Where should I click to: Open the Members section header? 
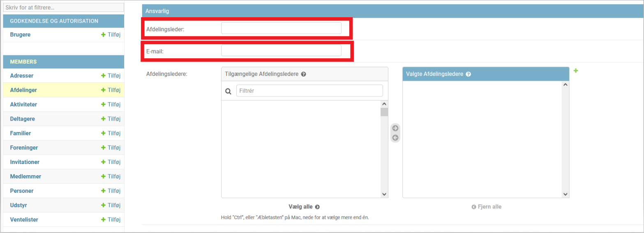(23, 62)
